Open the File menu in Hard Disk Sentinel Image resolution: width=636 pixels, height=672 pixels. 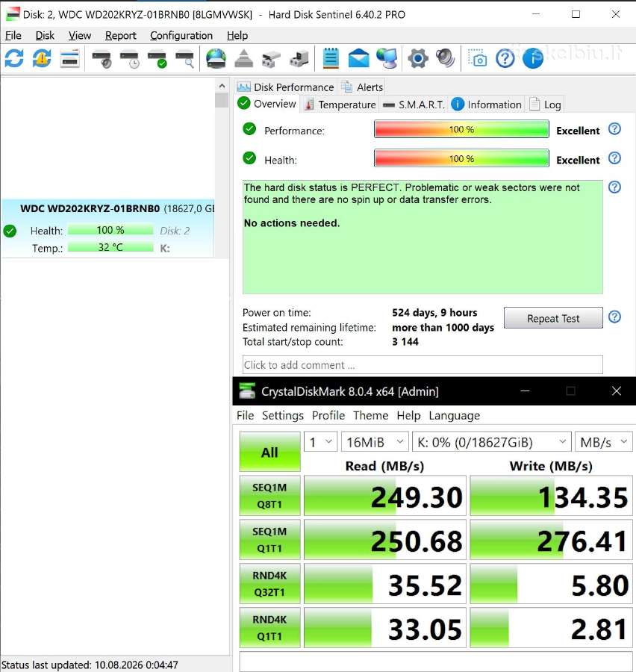[x=13, y=36]
